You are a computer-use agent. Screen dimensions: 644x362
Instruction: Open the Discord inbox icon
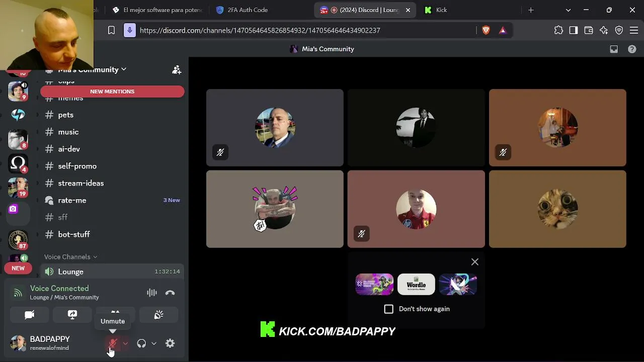pos(614,49)
